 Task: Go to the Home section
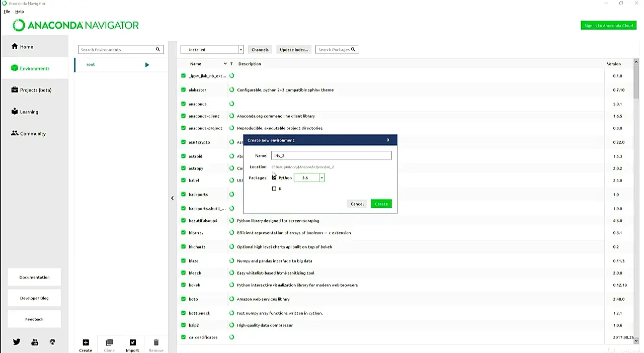click(34, 47)
